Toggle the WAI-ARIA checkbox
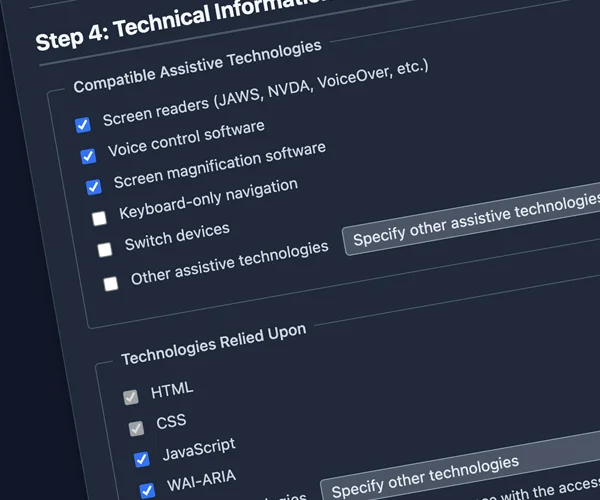Screen dimensions: 600x500 [147, 490]
